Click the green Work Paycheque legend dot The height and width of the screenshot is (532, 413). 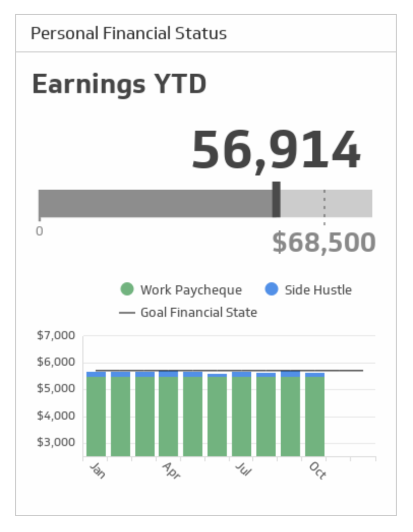tap(127, 290)
